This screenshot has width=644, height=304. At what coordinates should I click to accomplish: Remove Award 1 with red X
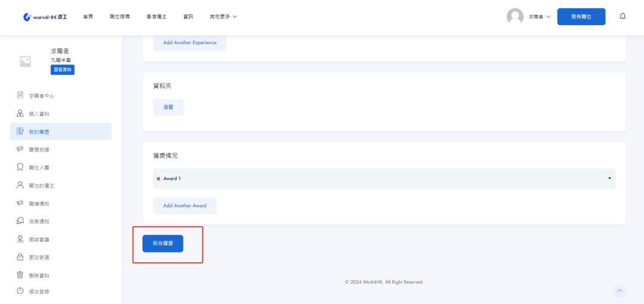[x=158, y=179]
